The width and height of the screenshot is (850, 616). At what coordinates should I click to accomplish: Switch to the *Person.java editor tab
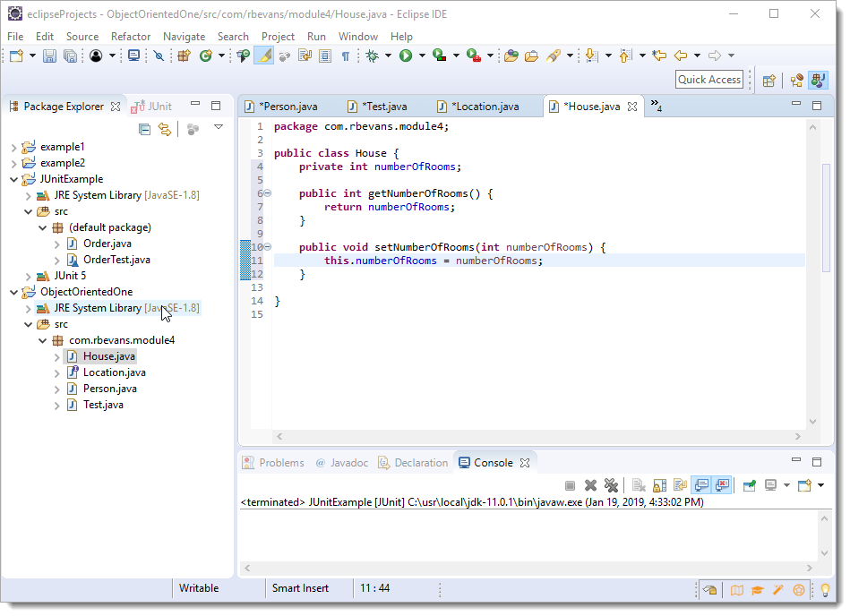[282, 107]
